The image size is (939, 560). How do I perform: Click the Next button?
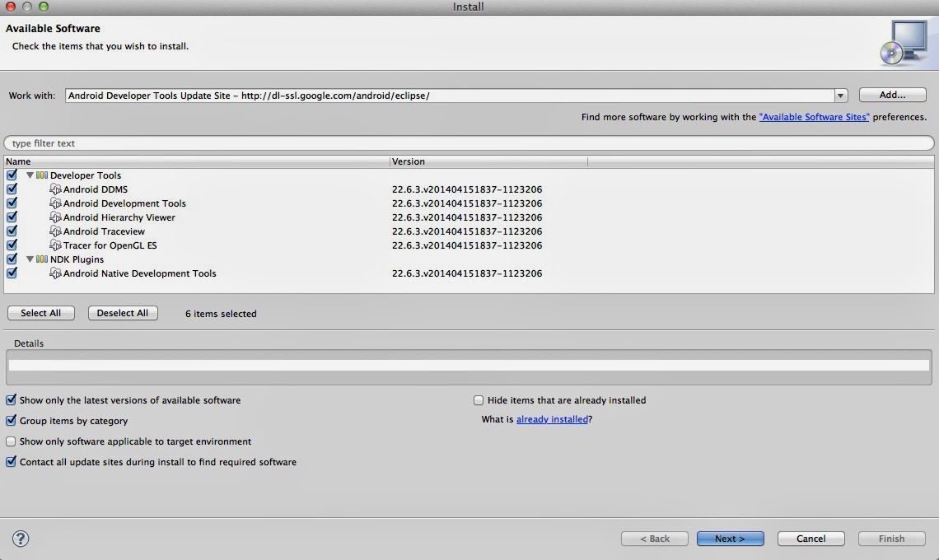pyautogui.click(x=730, y=539)
